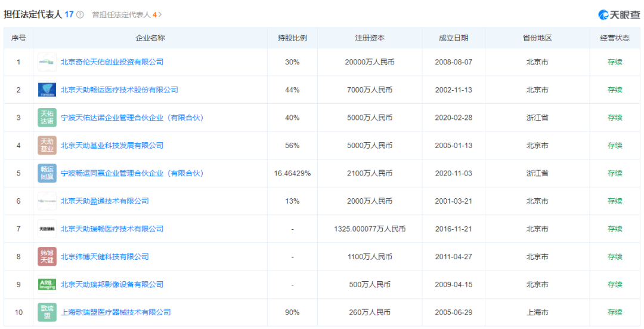
Task: Open 北京天助瑞邦影像设备有限公司 link
Action: [112, 285]
